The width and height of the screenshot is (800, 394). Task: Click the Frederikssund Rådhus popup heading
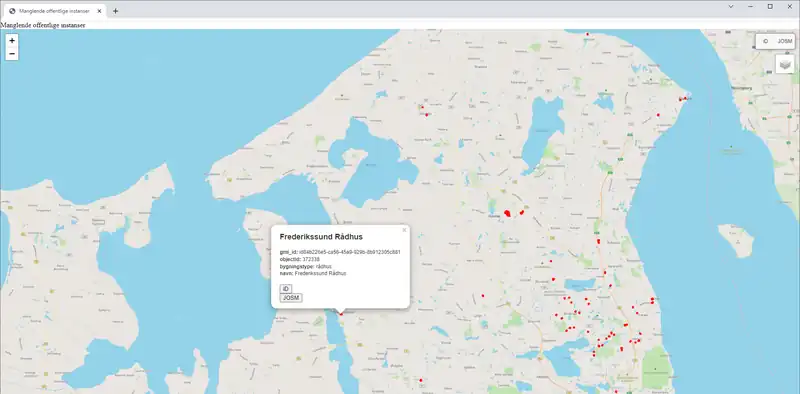tap(321, 237)
